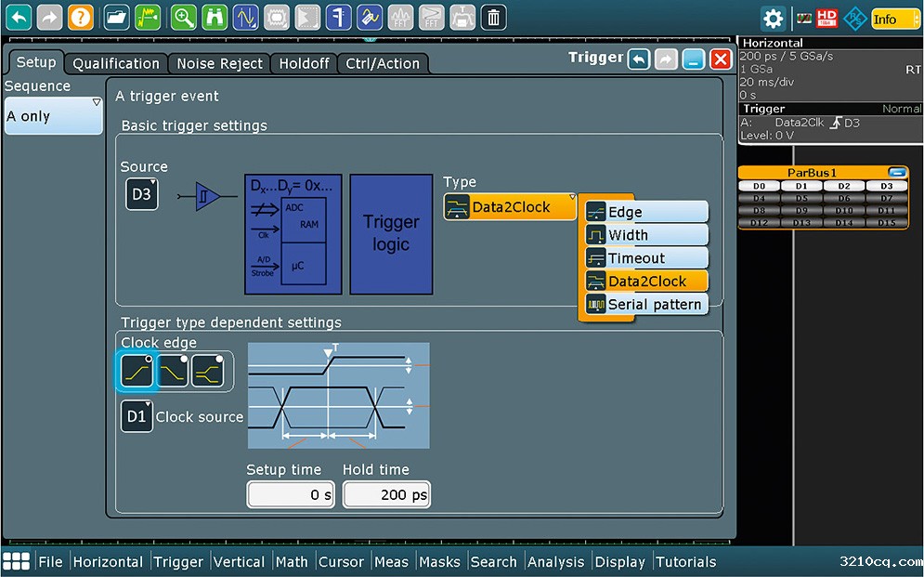Viewport: 924px width, 577px height.
Task: Open the Vertical menu in bottom bar
Action: (x=239, y=562)
